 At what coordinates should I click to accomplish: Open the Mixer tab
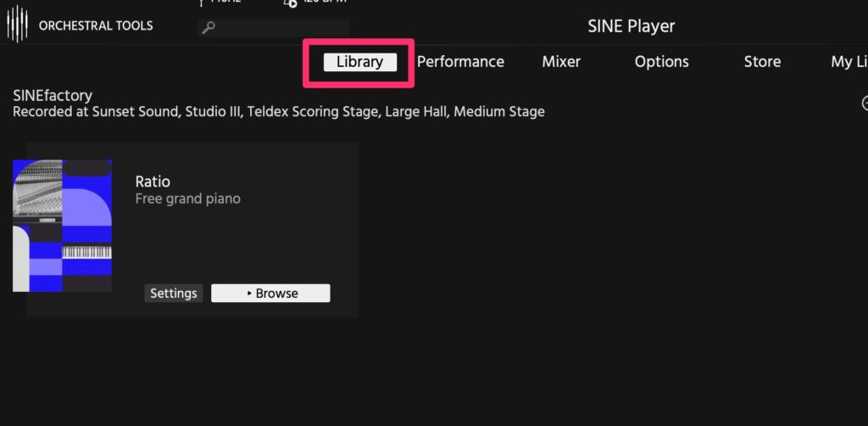tap(561, 62)
